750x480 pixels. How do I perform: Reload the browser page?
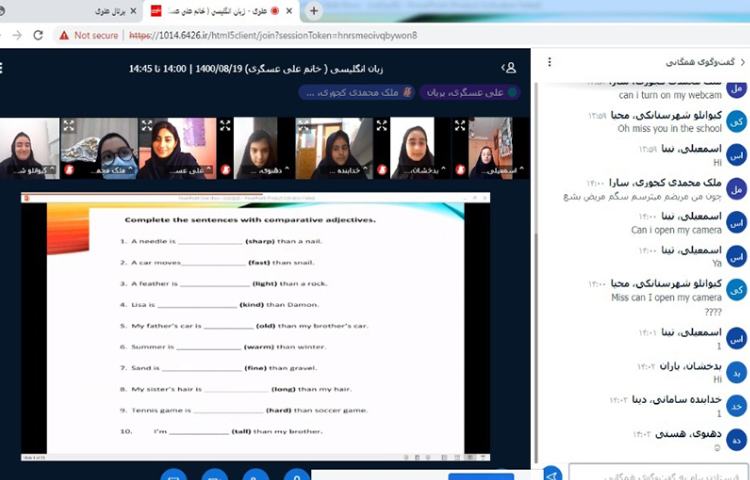38,35
